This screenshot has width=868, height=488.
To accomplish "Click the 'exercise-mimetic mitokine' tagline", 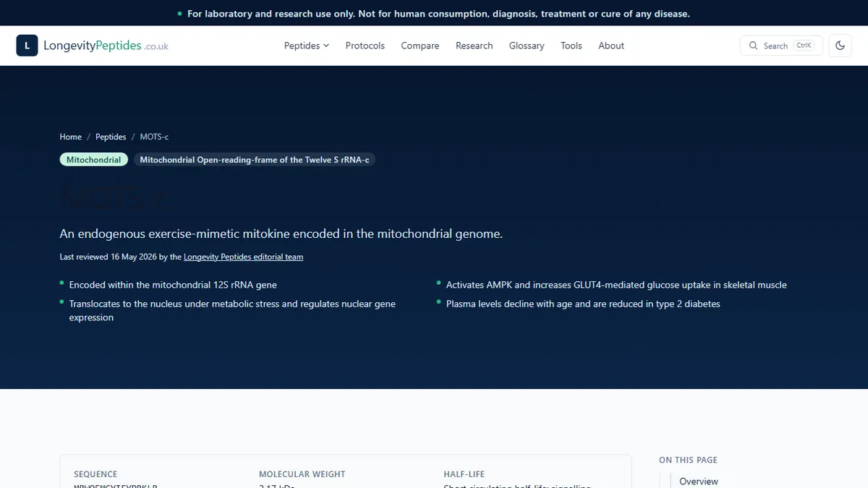I will coord(281,234).
